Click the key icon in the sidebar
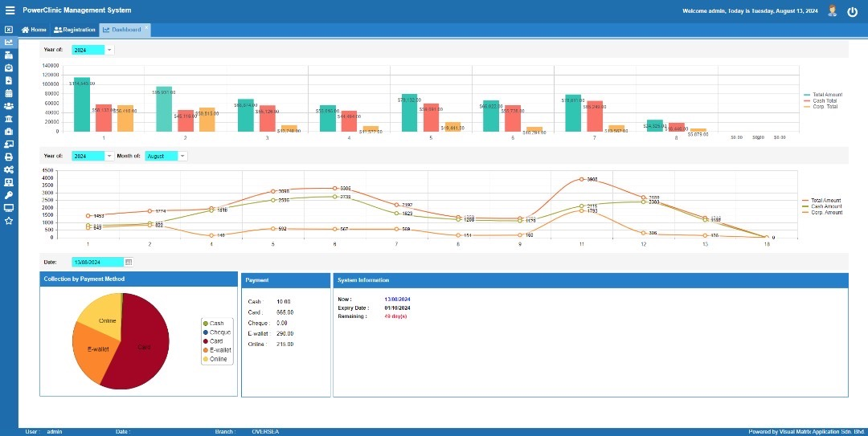The height and width of the screenshot is (436, 868). 9,195
